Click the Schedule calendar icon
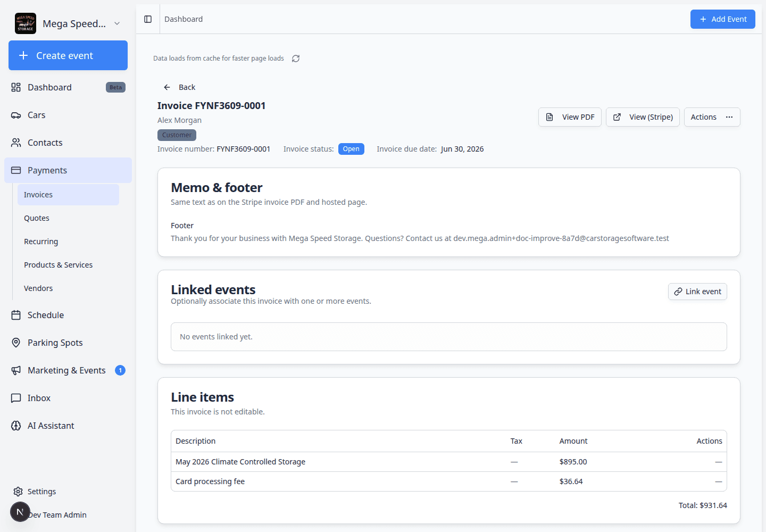The height and width of the screenshot is (532, 766). click(16, 315)
